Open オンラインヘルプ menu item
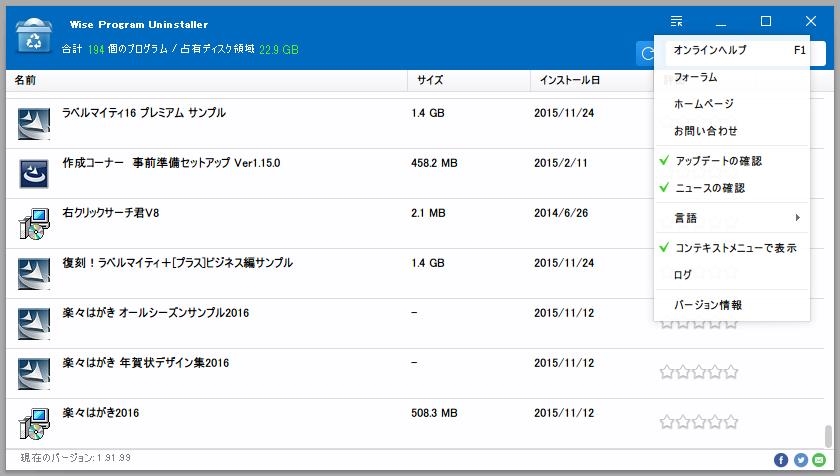 click(x=731, y=50)
